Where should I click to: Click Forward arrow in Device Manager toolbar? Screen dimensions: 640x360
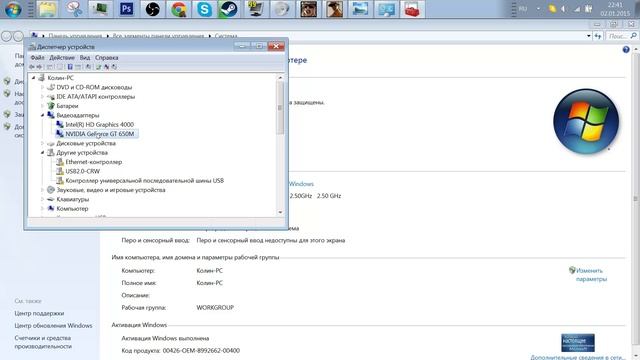[39, 67]
